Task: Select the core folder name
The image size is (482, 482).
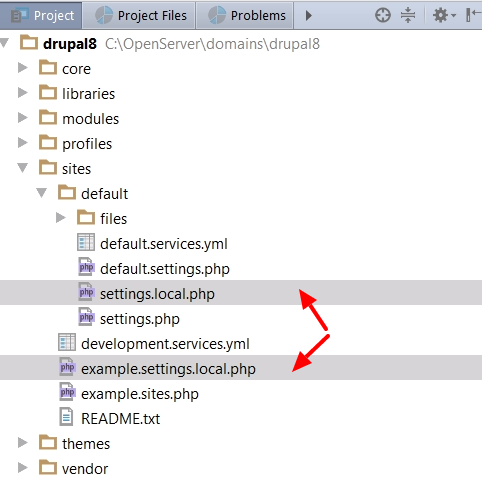Action: coord(76,69)
